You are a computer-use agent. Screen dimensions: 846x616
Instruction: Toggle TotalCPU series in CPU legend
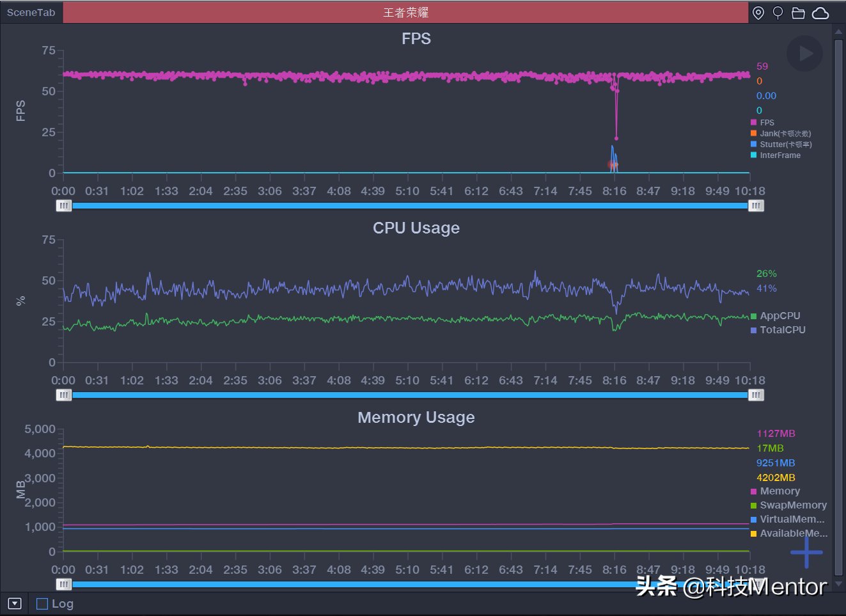coord(778,329)
